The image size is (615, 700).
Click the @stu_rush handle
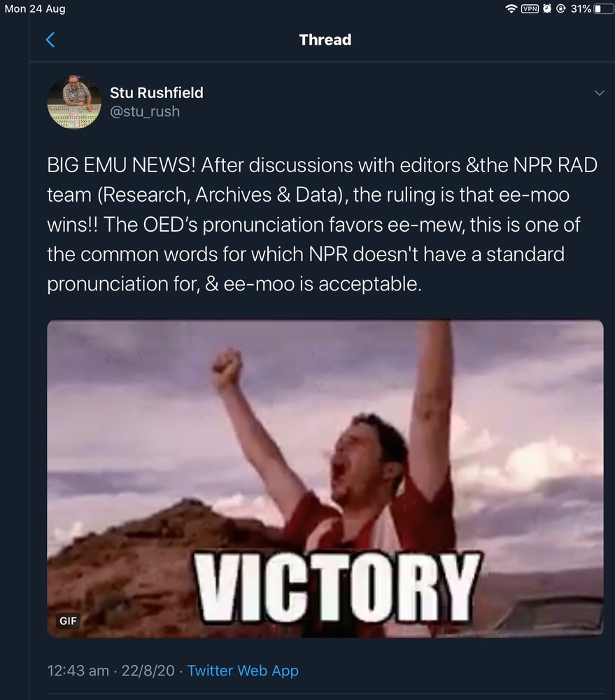(145, 111)
